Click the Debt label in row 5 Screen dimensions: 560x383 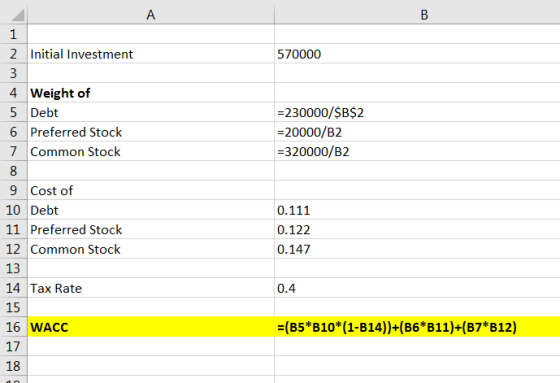151,113
